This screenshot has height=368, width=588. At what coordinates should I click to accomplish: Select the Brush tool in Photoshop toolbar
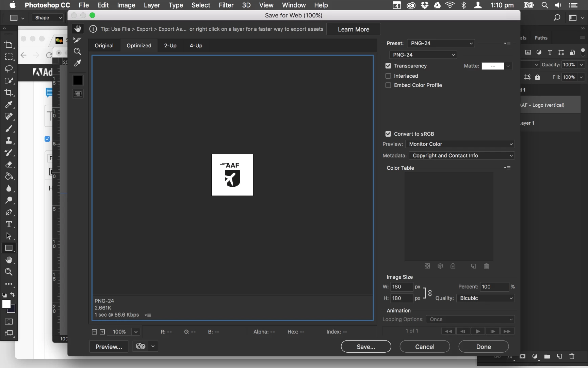(x=9, y=128)
